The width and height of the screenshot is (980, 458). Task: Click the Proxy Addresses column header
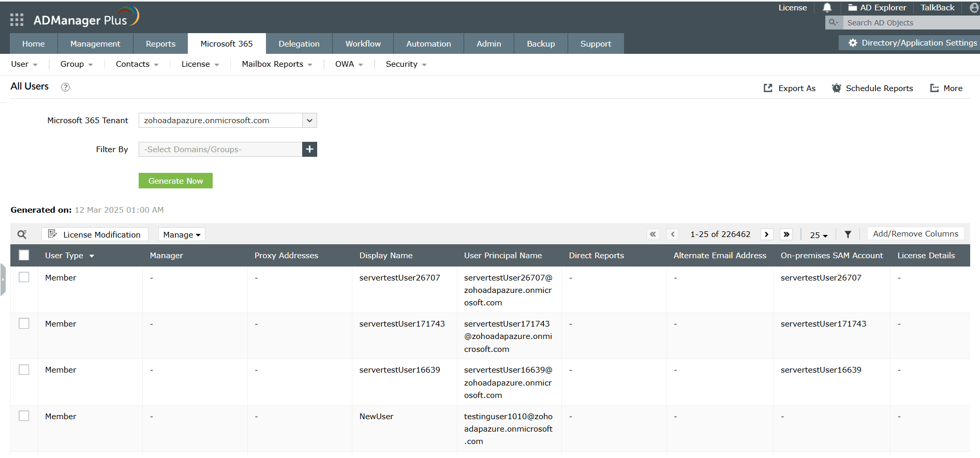286,256
